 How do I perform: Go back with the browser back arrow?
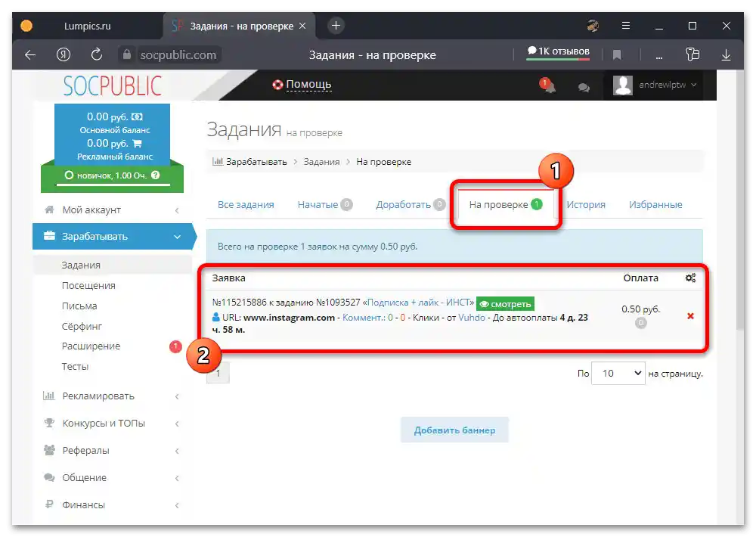tap(30, 55)
